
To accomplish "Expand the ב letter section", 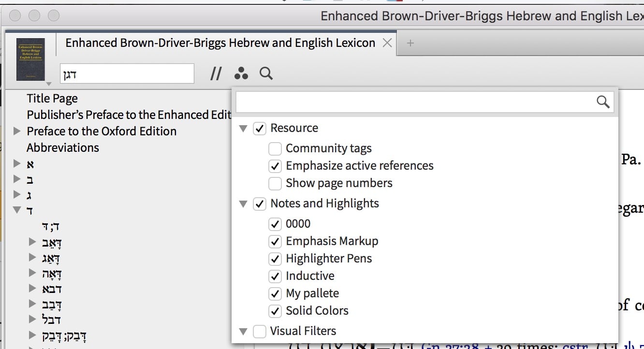I will point(17,179).
